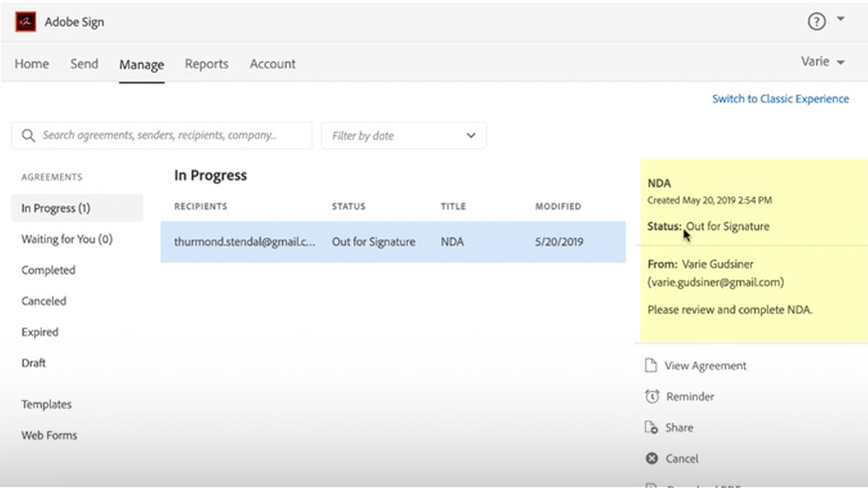This screenshot has width=868, height=488.
Task: Expand the arrow next to help icon
Action: point(840,19)
